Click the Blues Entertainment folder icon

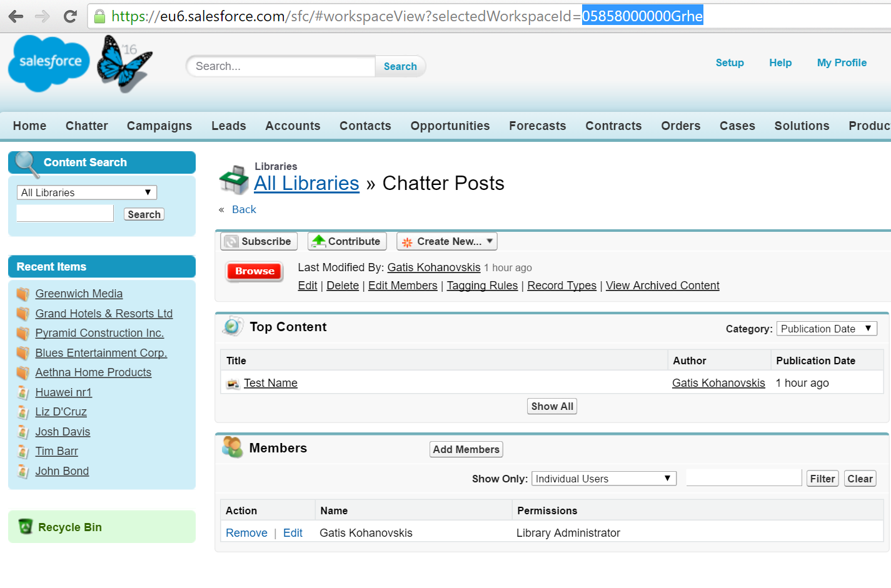[23, 353]
